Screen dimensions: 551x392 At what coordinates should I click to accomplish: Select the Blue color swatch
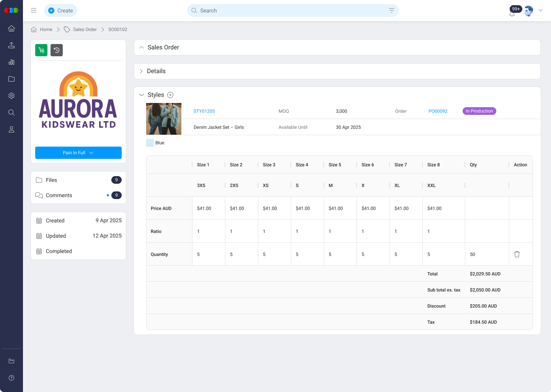click(x=150, y=142)
